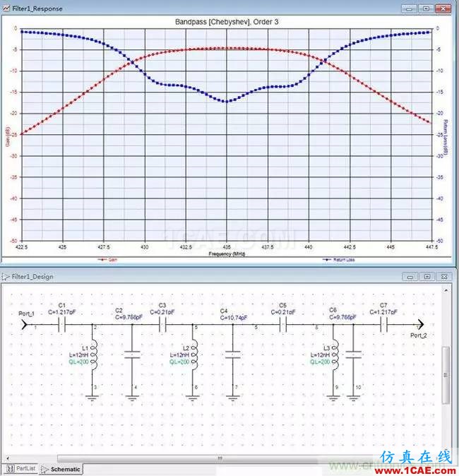Select capacitor C5 series symbol
Viewport: 459px width, 476px height.
tap(283, 325)
